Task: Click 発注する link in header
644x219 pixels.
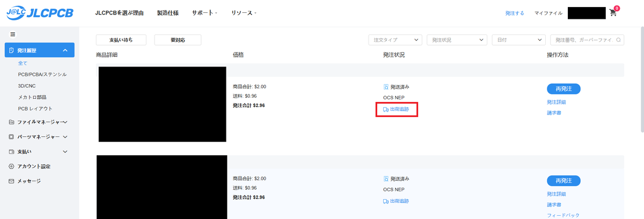Action: [x=515, y=13]
